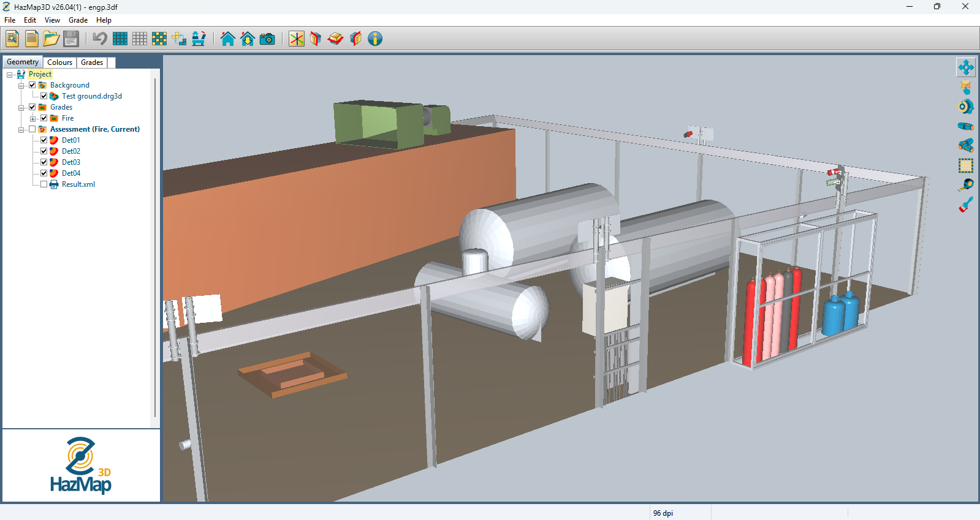The height and width of the screenshot is (520, 980).
Task: Click the home icon with yellow arrow
Action: point(248,39)
